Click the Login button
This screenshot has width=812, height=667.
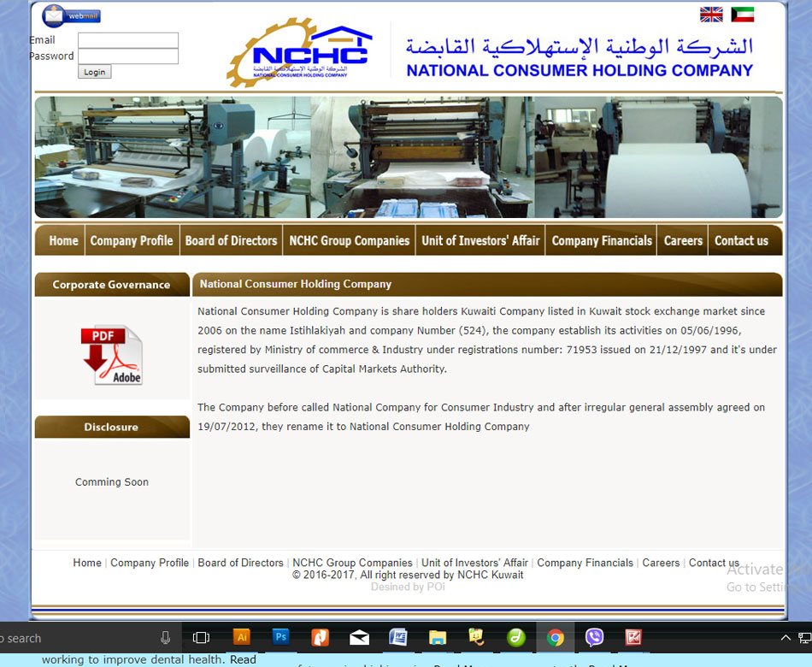click(94, 72)
